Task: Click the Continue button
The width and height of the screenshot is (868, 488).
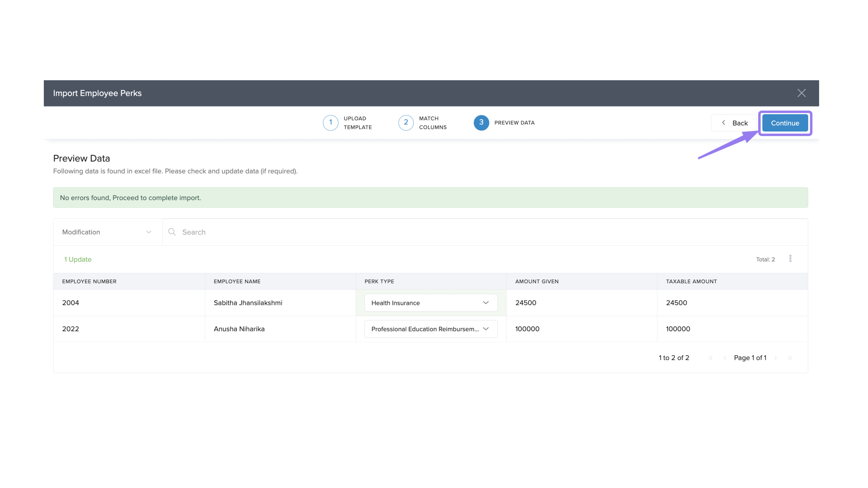Action: tap(785, 123)
